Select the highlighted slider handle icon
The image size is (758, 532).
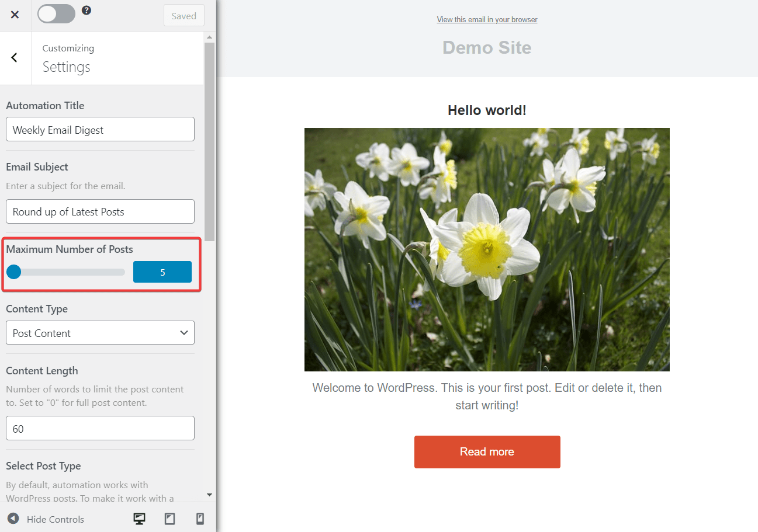13,272
